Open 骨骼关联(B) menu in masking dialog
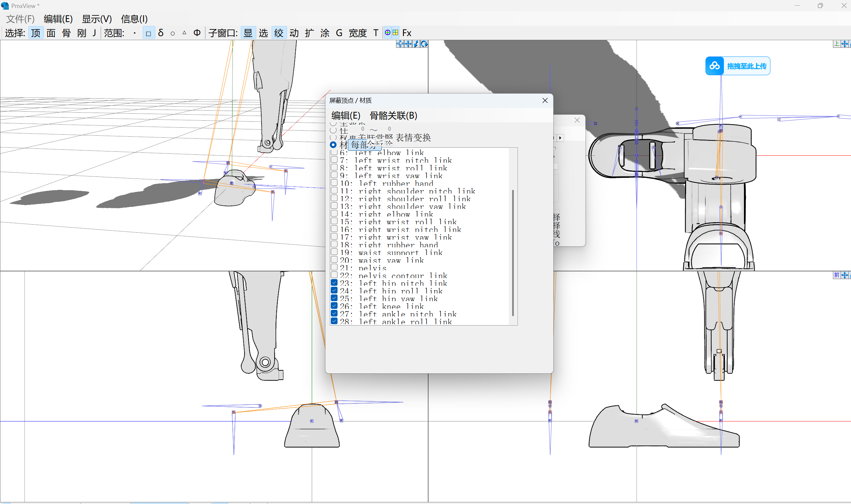Screen dimensions: 851x504 [x=393, y=115]
